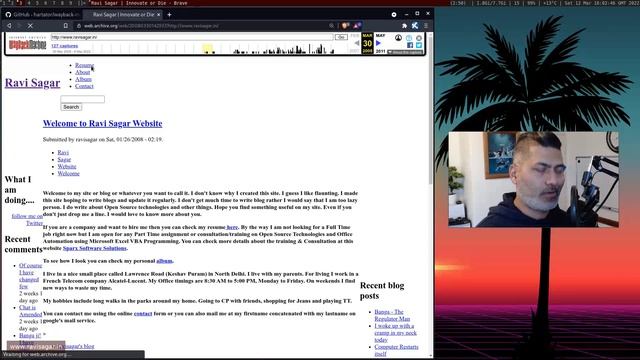Share this capture on Twitter
This screenshot has height=360, width=640.
coord(419,45)
